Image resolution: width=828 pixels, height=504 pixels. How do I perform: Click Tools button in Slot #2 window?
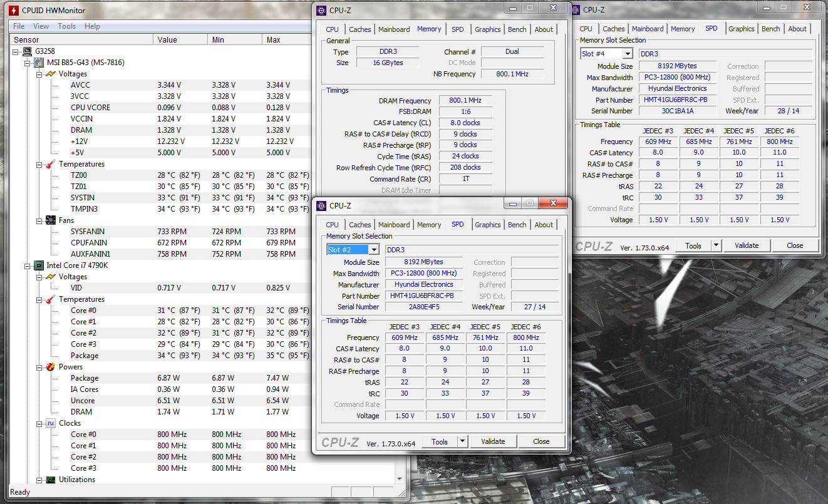[440, 441]
